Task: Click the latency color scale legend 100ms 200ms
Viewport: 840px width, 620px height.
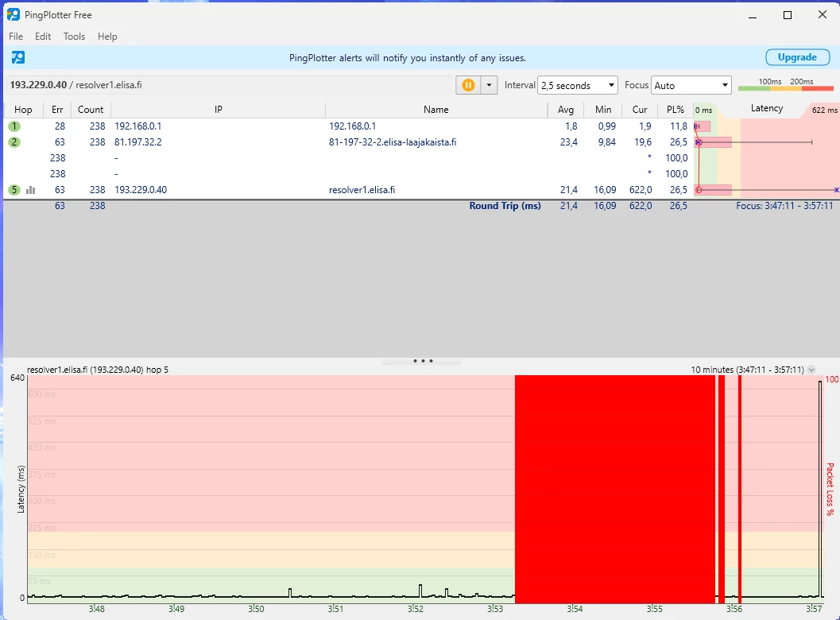Action: 786,85
